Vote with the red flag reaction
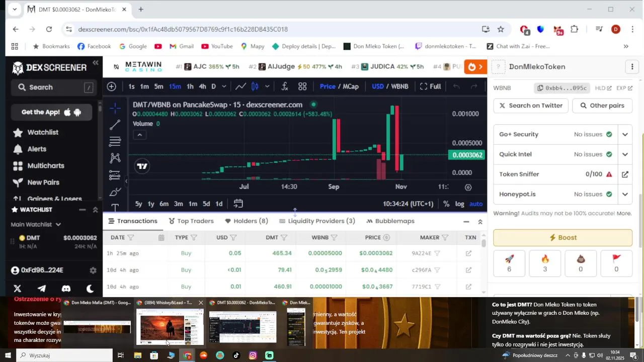The image size is (644, 362). [x=616, y=263]
